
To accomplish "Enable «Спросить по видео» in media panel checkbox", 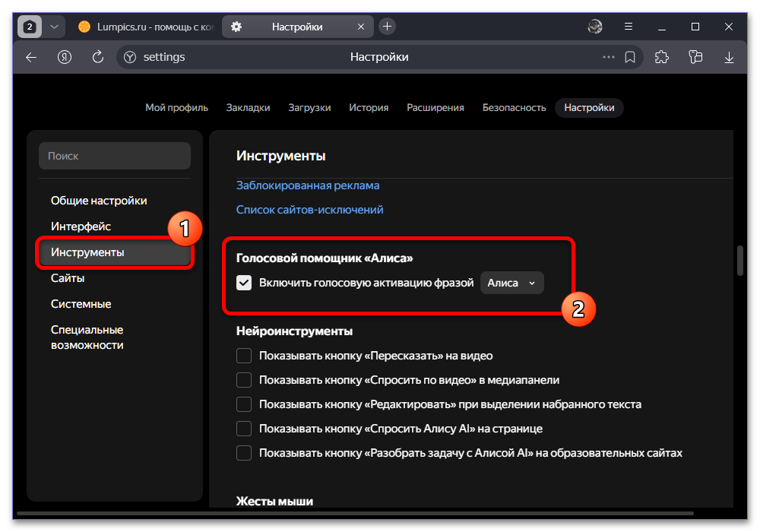I will 244,380.
